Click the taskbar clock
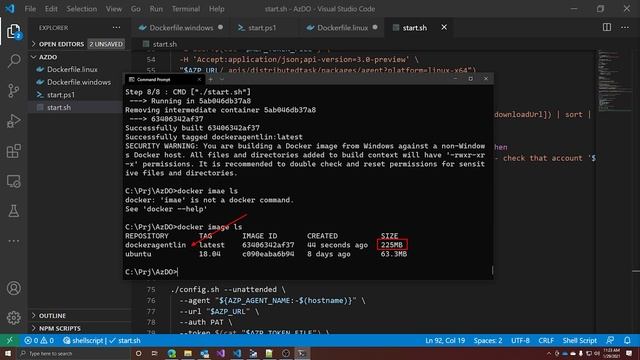The height and width of the screenshot is (360, 640). coord(611,353)
